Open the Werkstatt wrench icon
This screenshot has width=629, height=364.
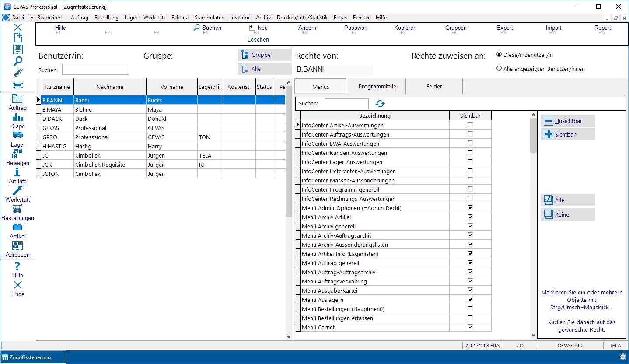tap(17, 190)
